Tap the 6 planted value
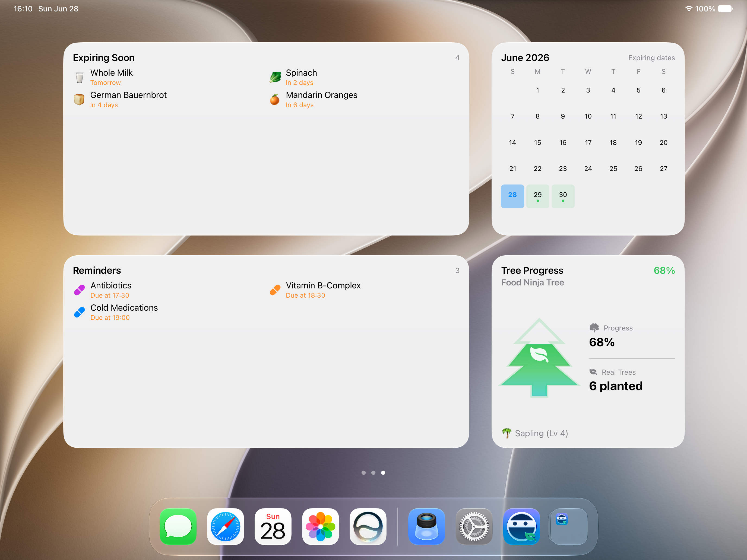Viewport: 747px width, 560px height. 616,386
